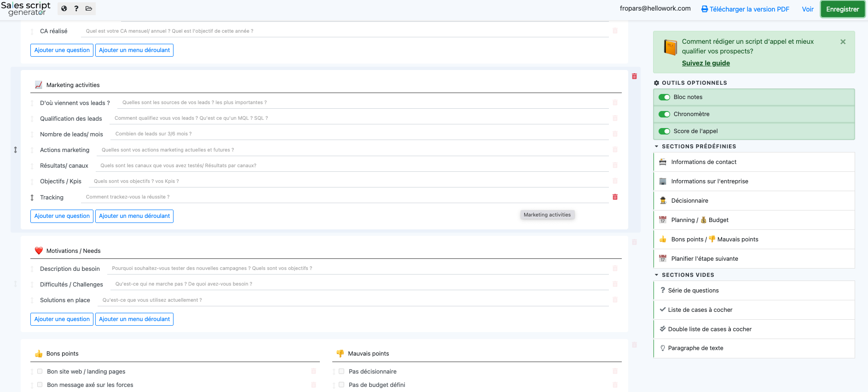Delete the Tracking question with red trash icon
The width and height of the screenshot is (868, 392).
[615, 197]
